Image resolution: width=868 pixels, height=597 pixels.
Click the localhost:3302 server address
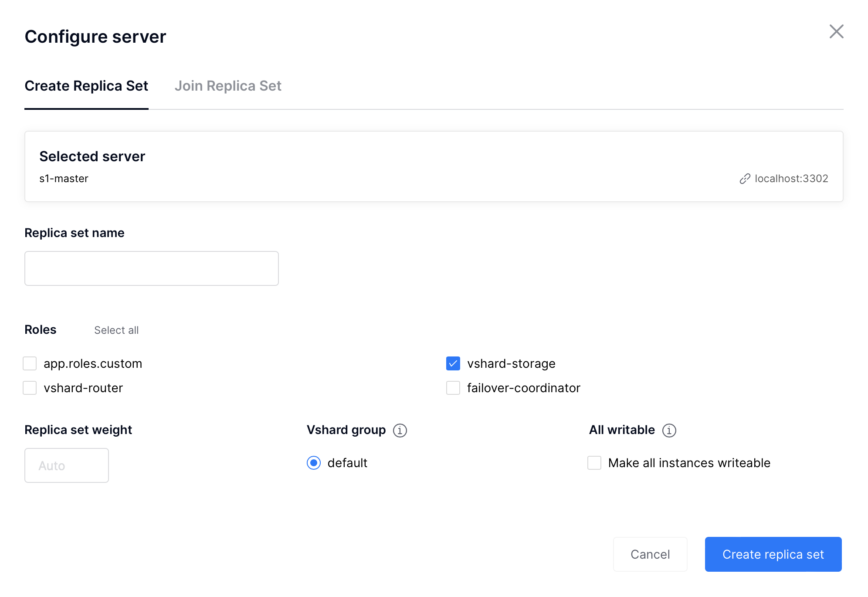click(x=791, y=179)
